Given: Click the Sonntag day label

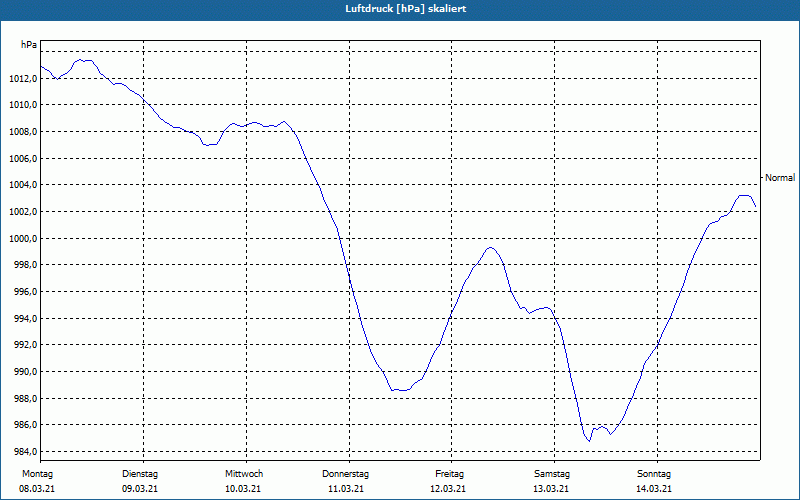Looking at the screenshot, I should click(654, 474).
